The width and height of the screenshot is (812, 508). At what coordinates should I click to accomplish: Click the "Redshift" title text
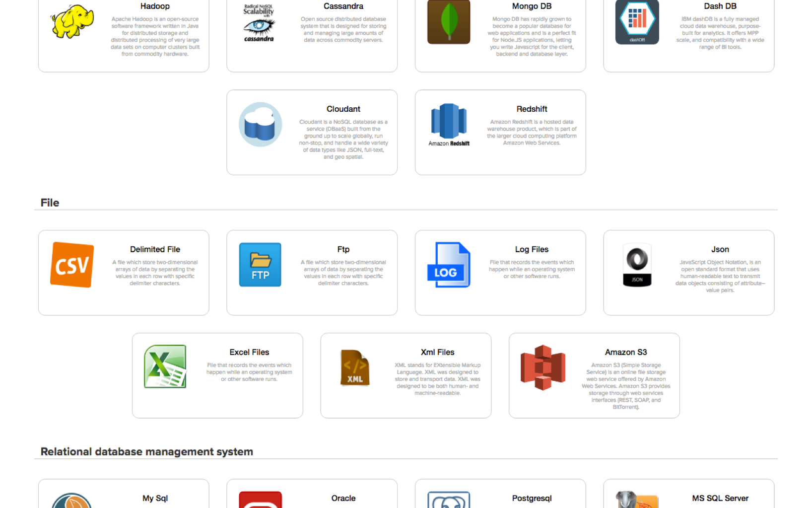[532, 109]
